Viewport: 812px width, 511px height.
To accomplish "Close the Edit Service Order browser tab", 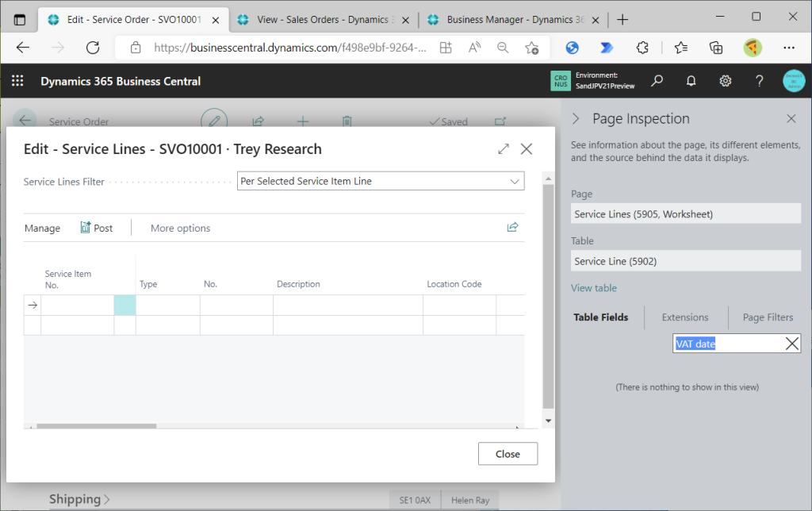I will click(216, 20).
